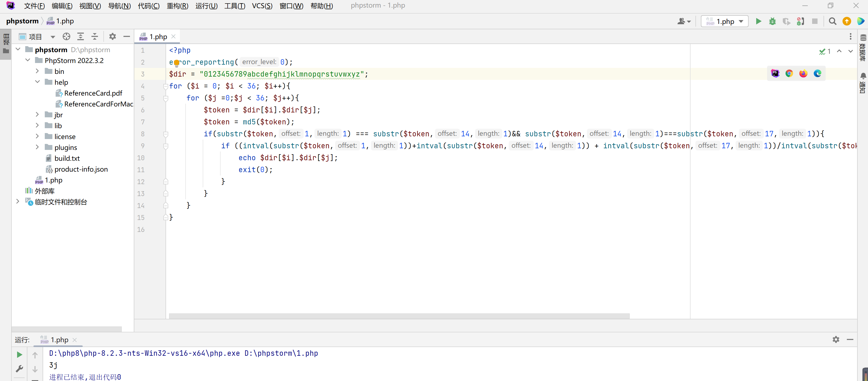Collapse the help folder
Image resolution: width=868 pixels, height=381 pixels.
[x=37, y=82]
